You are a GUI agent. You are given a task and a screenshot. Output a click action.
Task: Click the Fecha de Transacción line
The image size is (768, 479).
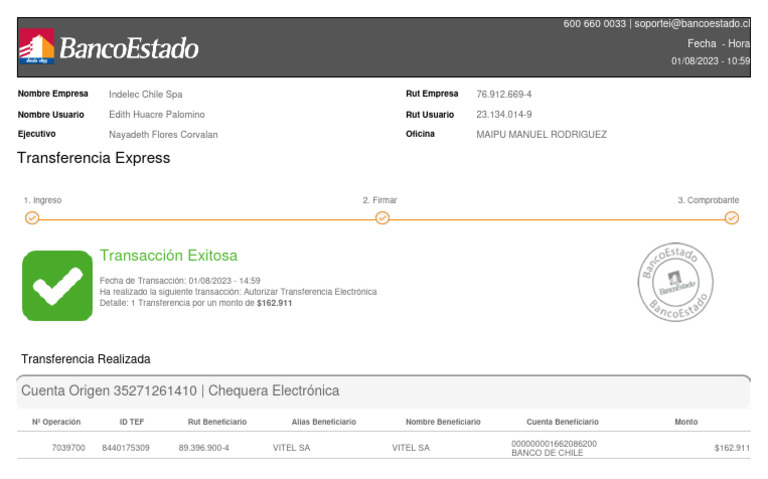click(180, 281)
